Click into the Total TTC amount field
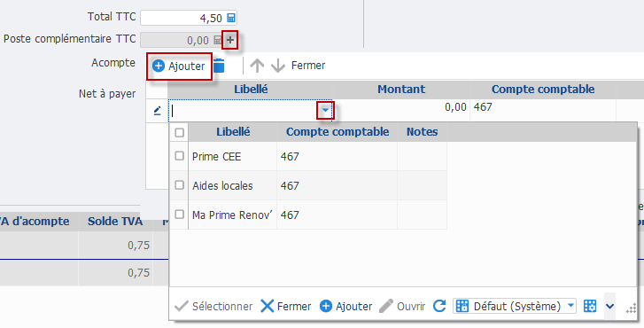This screenshot has height=328, width=644. (183, 18)
